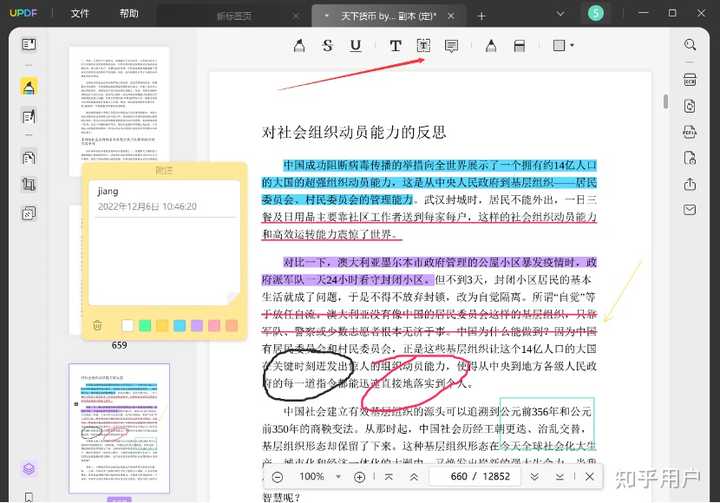Pick white note color

pyautogui.click(x=128, y=325)
